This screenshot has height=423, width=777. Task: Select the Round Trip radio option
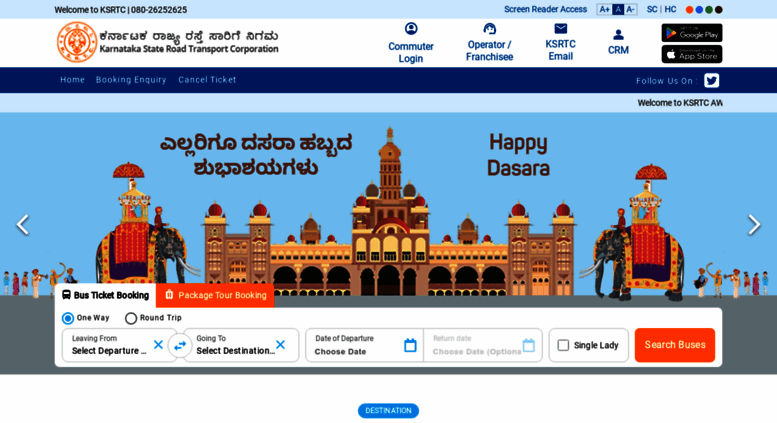131,318
